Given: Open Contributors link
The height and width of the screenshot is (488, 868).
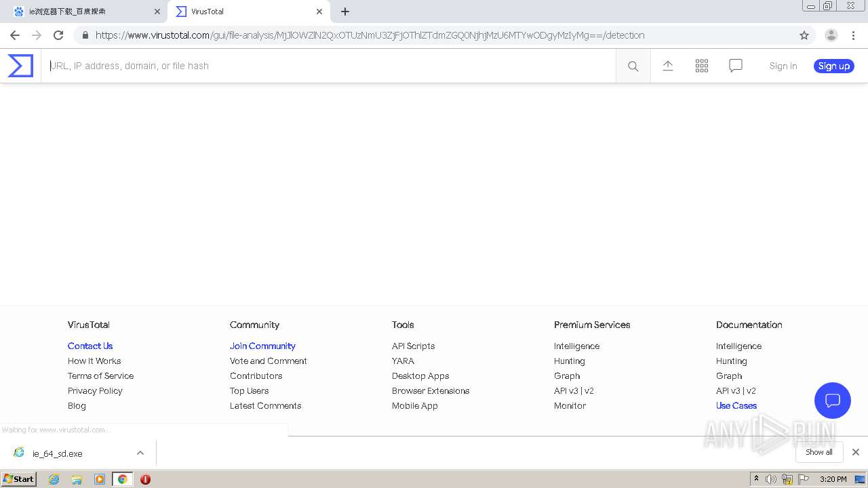Looking at the screenshot, I should [256, 375].
